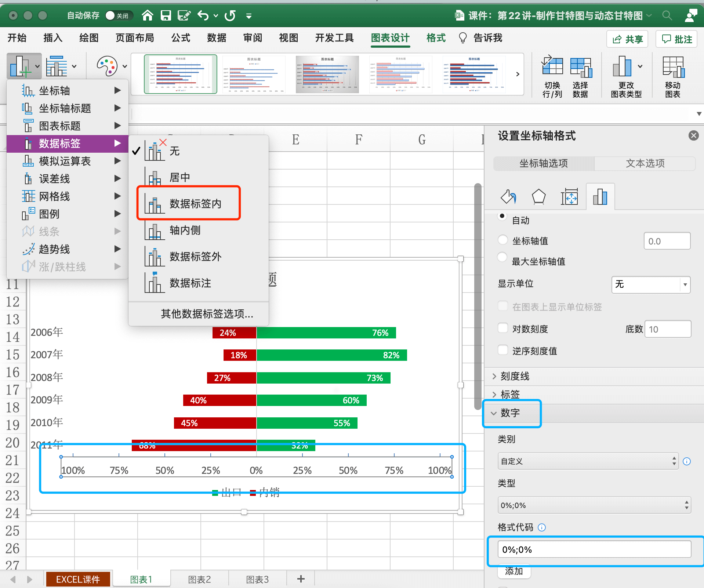
Task: Open Fill & Line paint bucket tab
Action: (x=508, y=197)
